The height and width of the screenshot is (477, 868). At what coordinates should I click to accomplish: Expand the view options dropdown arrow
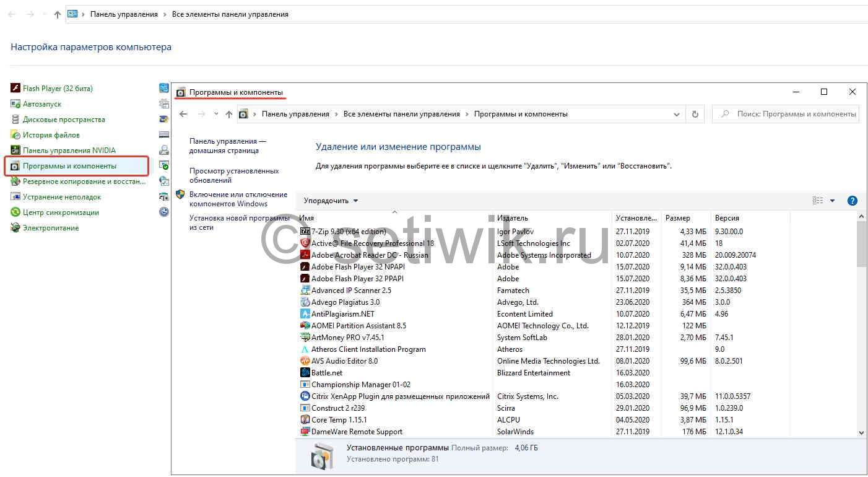832,201
